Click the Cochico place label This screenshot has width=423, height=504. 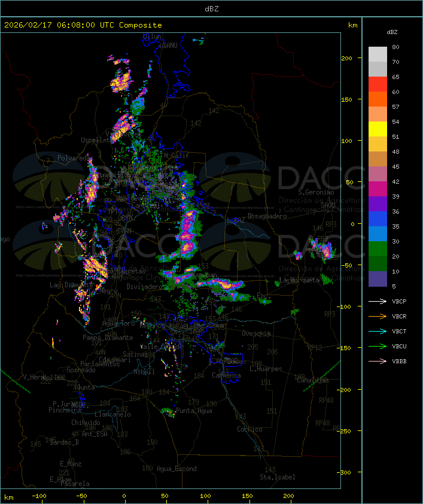pyautogui.click(x=249, y=429)
